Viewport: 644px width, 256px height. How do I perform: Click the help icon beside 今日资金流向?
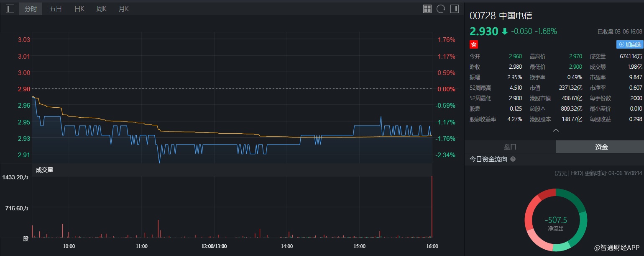[513, 159]
